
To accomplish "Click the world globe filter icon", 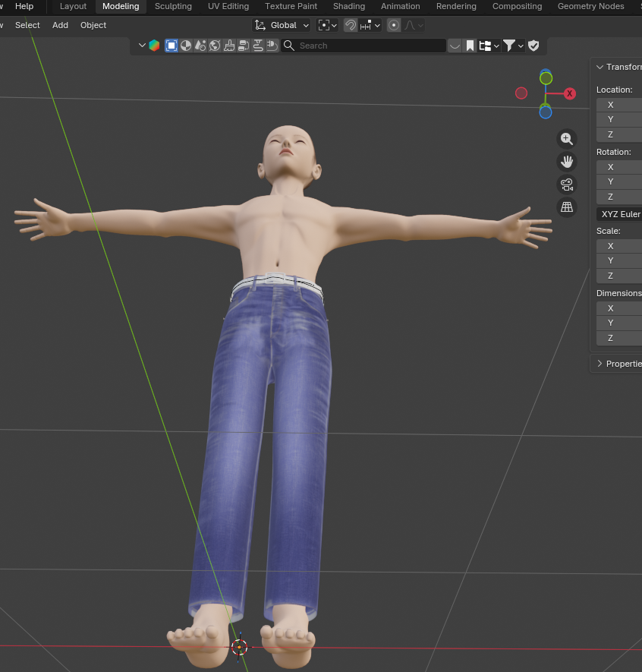I will (x=215, y=46).
